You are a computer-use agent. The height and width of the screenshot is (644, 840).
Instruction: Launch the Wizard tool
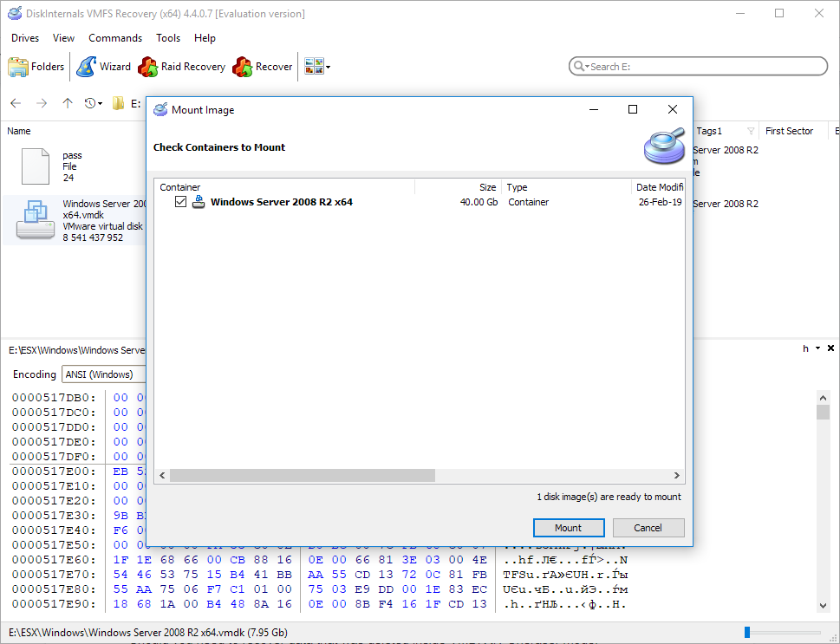(103, 67)
